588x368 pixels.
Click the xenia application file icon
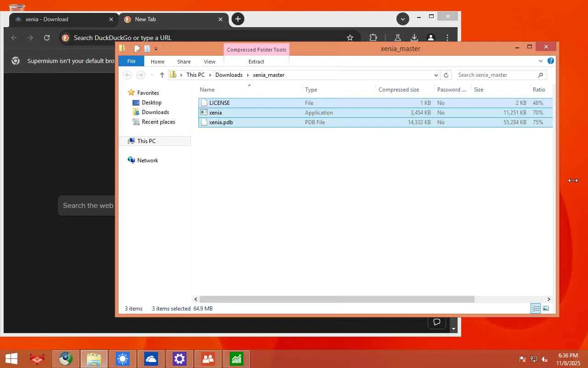tap(204, 113)
